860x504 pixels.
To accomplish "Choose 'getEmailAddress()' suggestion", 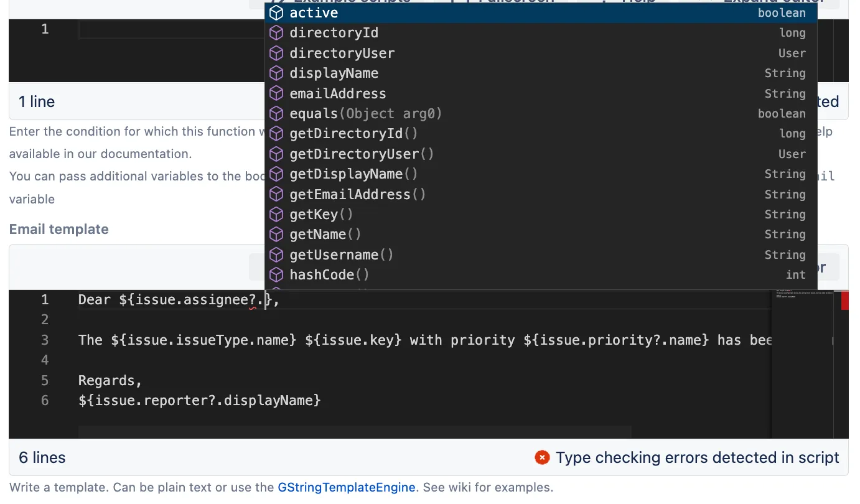I will pyautogui.click(x=541, y=195).
